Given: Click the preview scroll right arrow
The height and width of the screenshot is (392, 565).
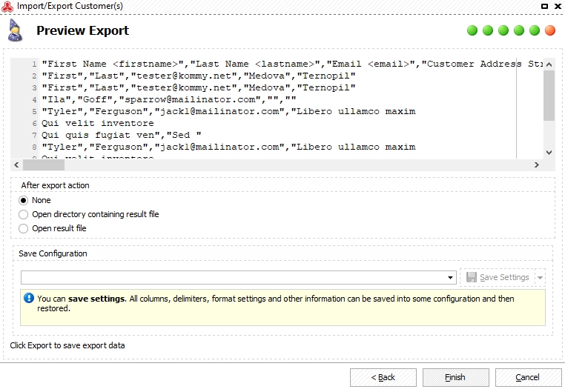Looking at the screenshot, I should [x=537, y=165].
